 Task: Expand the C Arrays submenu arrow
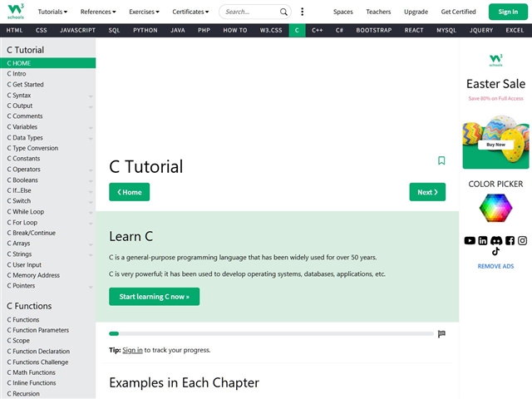[91, 244]
